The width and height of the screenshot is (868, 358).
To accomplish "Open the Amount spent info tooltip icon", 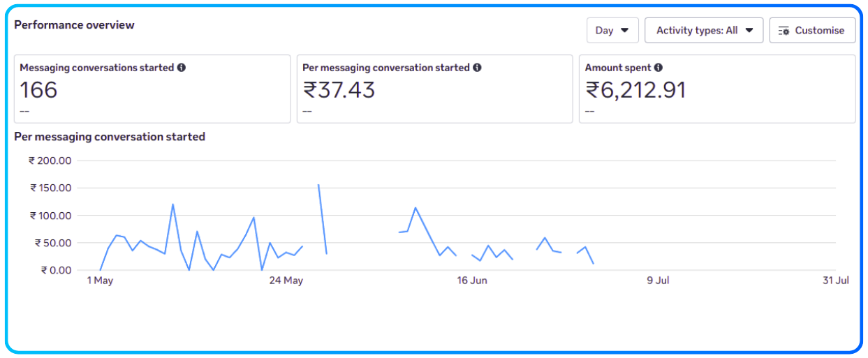I will tap(659, 68).
